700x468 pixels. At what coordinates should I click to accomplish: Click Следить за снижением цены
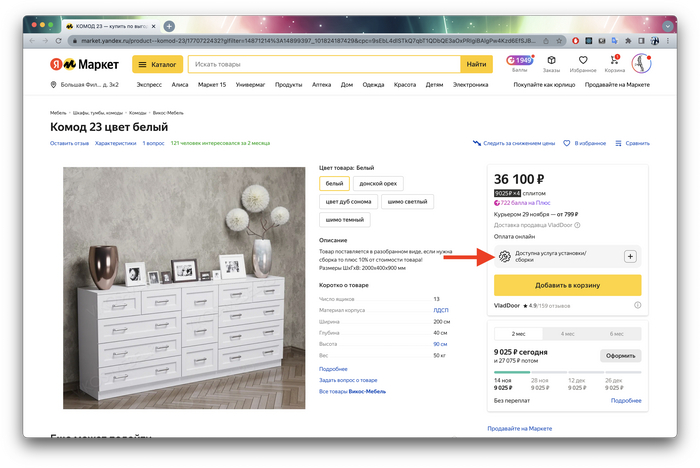(514, 143)
